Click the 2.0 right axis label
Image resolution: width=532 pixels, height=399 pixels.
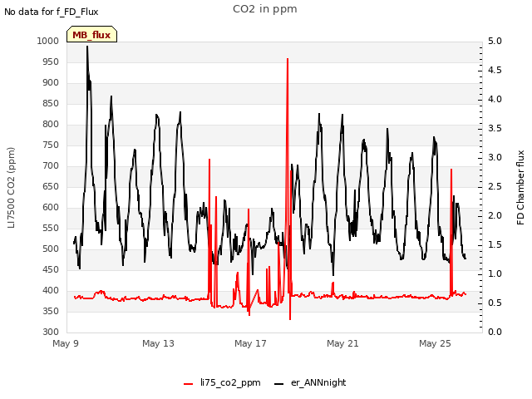pyautogui.click(x=495, y=215)
